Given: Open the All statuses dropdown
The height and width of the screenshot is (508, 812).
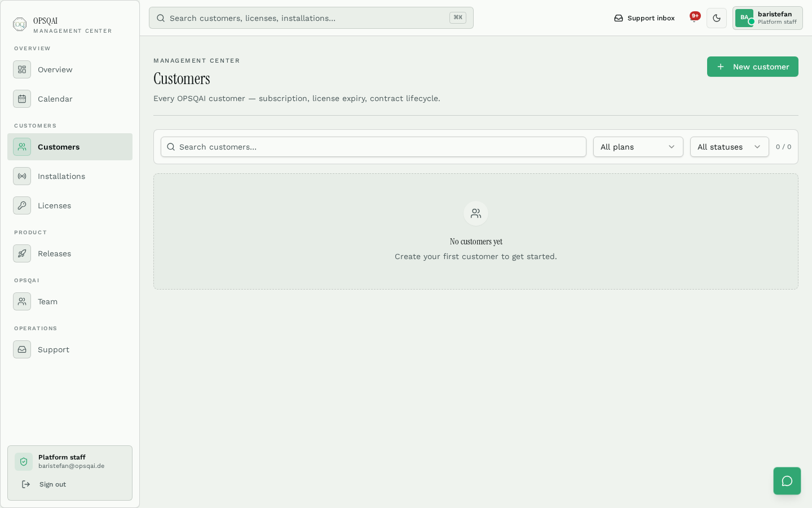Looking at the screenshot, I should tap(730, 147).
